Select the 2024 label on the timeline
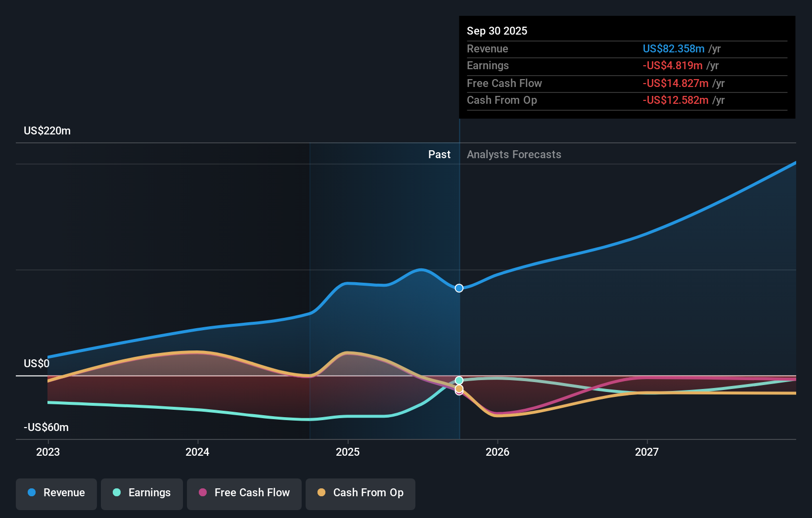 [197, 451]
